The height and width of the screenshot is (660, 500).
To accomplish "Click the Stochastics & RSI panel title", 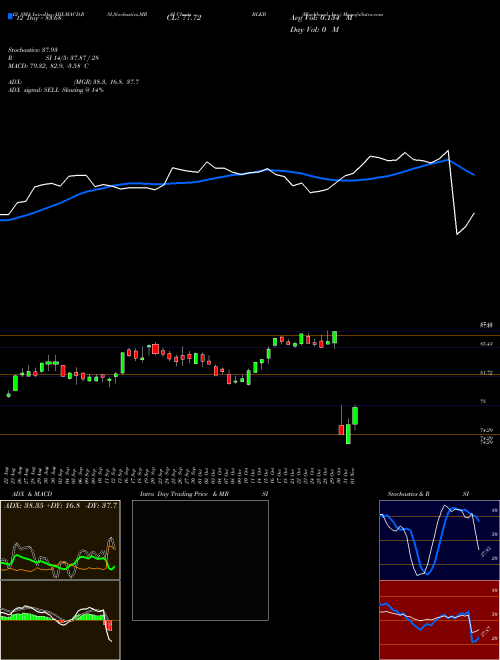I will 428,494.
